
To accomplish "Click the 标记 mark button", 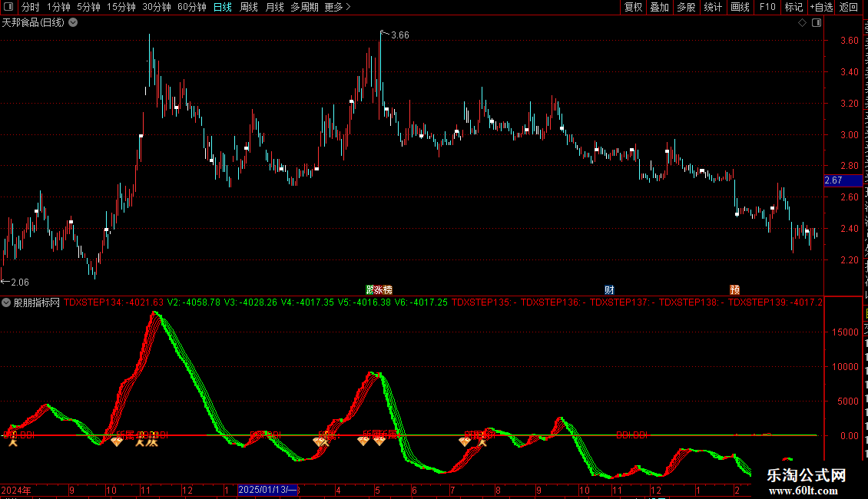I will click(x=793, y=7).
